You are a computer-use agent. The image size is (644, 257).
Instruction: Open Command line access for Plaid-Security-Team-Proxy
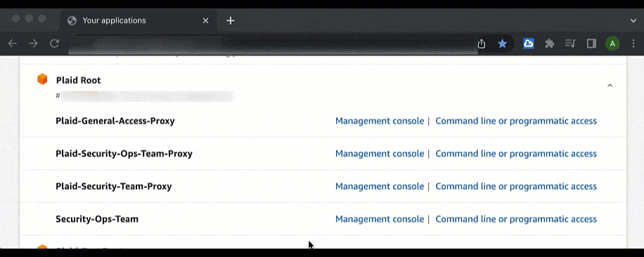516,186
